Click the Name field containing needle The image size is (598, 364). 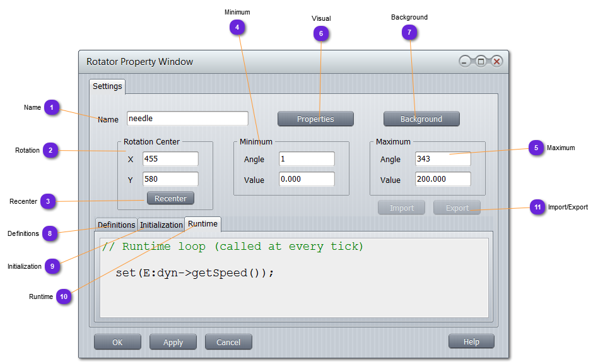tap(187, 119)
